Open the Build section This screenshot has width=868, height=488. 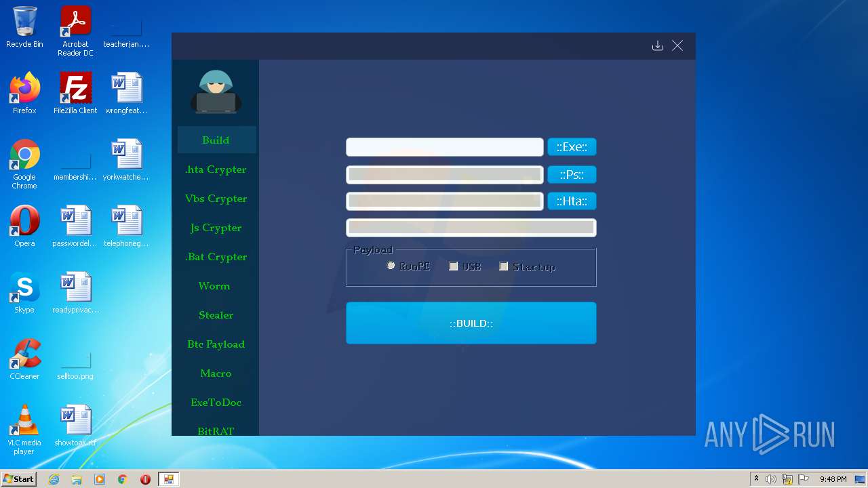click(216, 140)
